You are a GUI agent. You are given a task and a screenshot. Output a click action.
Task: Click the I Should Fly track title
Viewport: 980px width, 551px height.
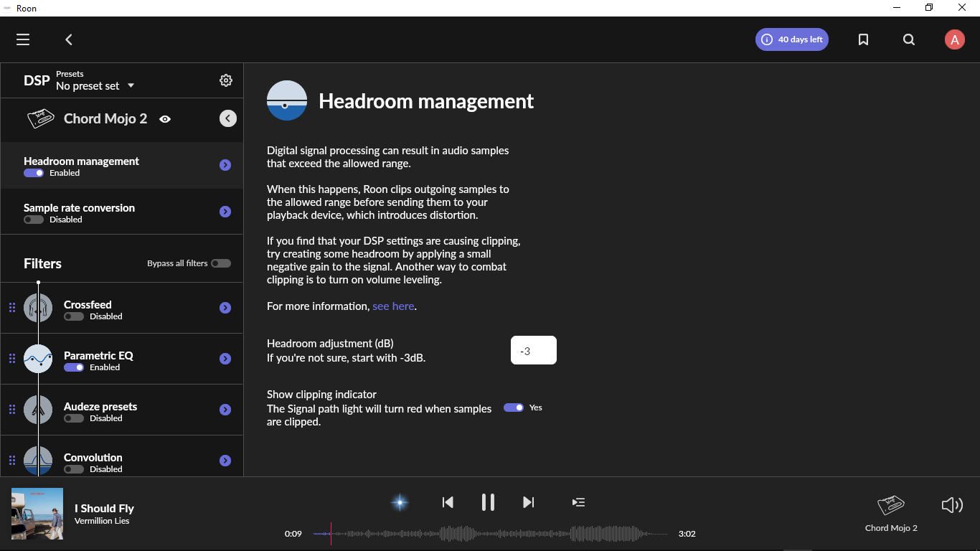click(x=104, y=508)
